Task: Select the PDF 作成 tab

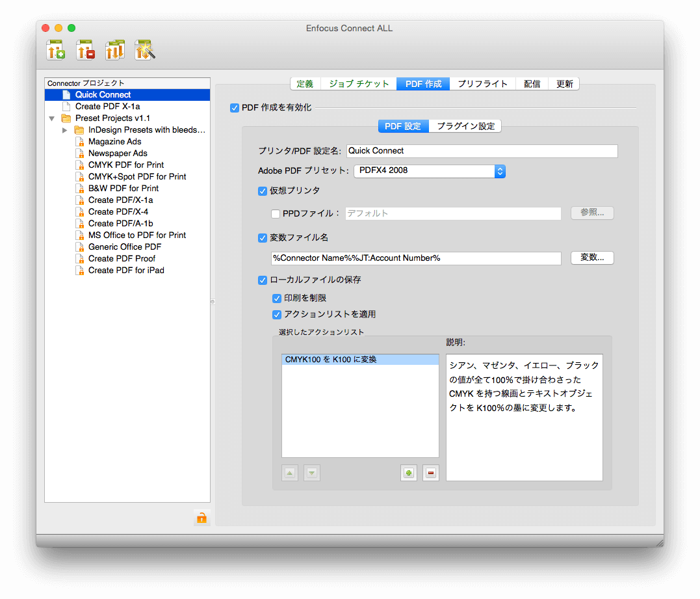Action: click(x=423, y=84)
